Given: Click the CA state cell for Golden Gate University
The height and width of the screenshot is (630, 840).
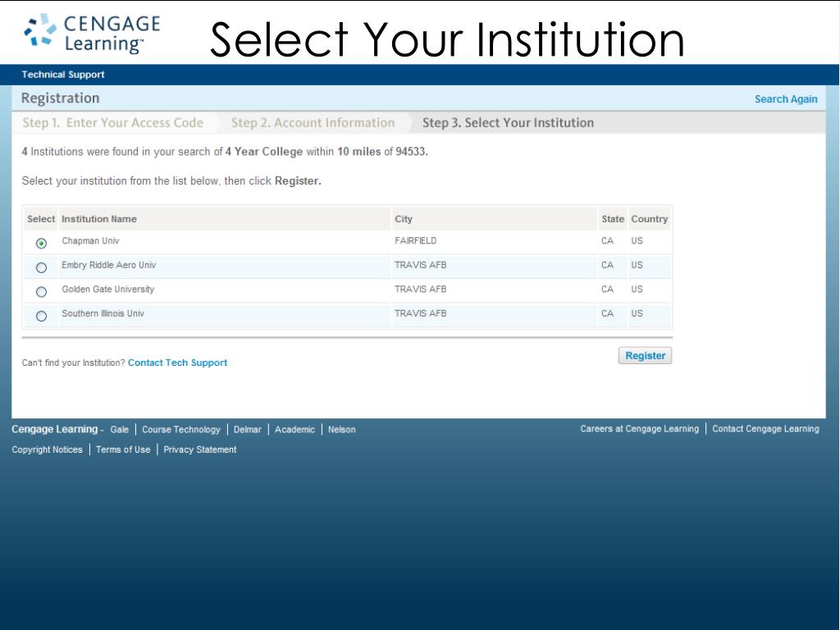Looking at the screenshot, I should pos(607,290).
